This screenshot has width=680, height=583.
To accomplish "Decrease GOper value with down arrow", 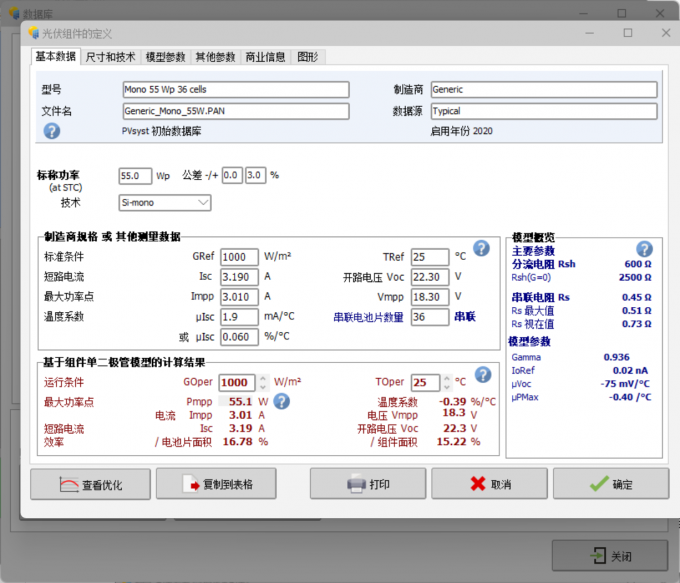I will click(263, 387).
